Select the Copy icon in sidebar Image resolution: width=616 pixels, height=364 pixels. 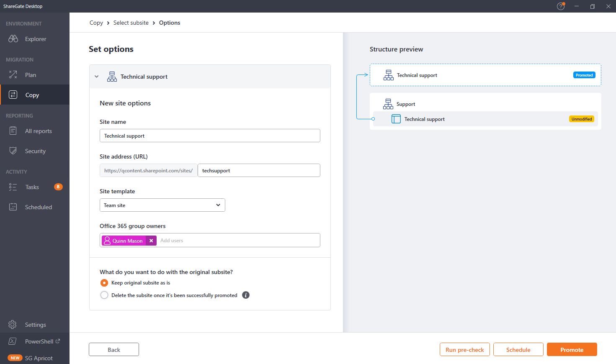pyautogui.click(x=13, y=95)
